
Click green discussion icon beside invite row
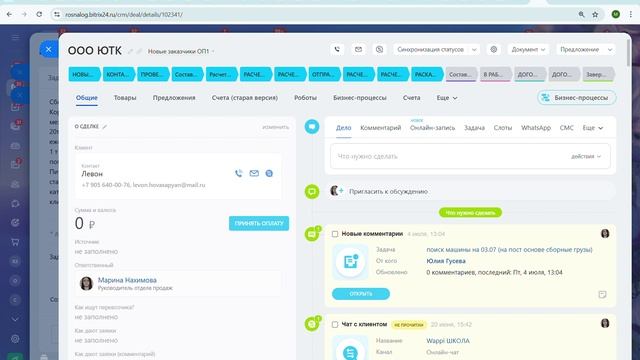pos(312,191)
